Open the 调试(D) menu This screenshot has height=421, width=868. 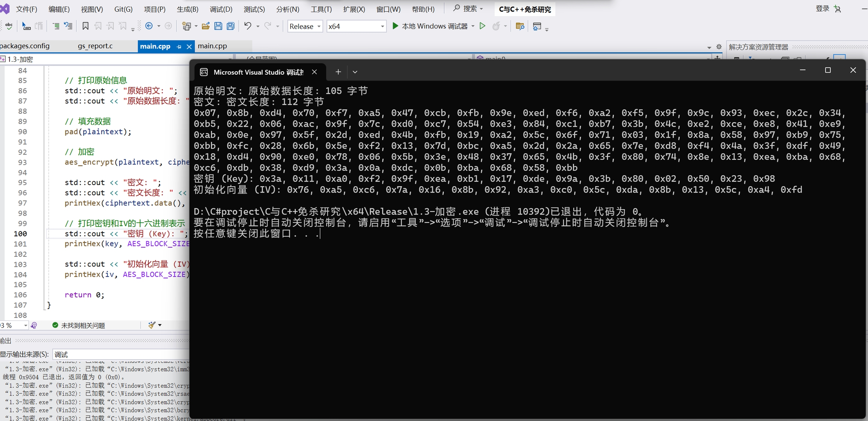221,9
